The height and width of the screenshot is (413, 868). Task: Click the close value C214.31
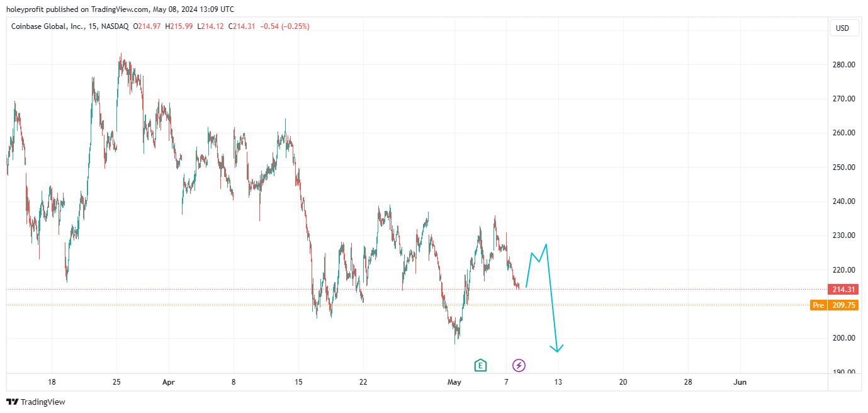tap(242, 26)
